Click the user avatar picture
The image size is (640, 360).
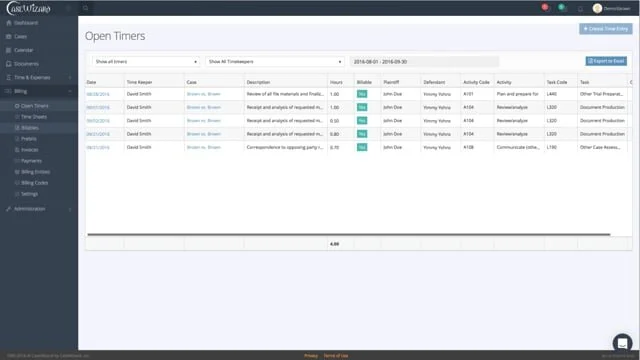(597, 8)
